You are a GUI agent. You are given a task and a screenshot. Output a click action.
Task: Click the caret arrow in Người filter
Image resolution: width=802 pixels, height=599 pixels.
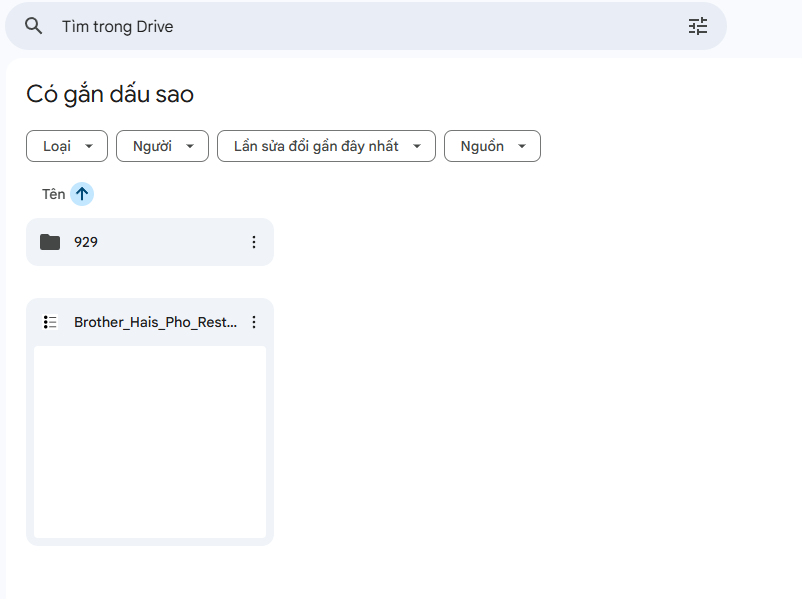(190, 146)
